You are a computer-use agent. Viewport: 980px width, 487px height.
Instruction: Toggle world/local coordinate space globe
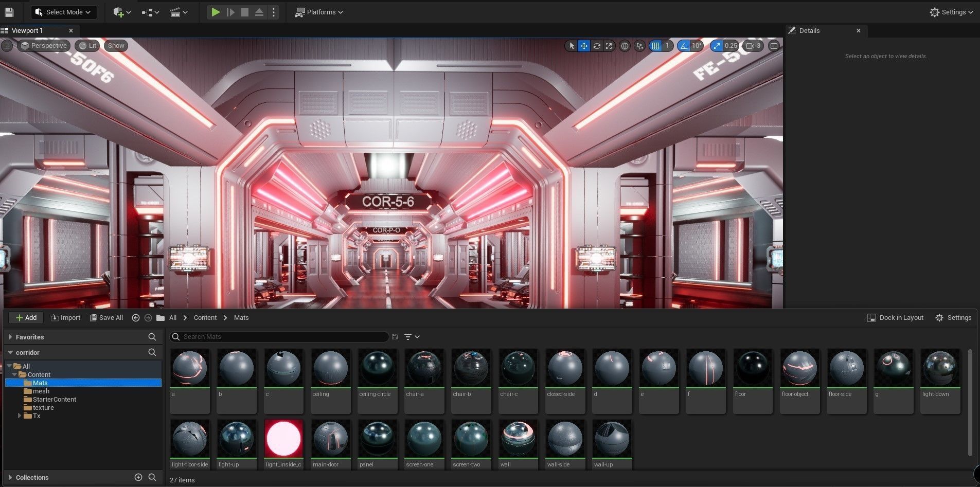[x=625, y=46]
